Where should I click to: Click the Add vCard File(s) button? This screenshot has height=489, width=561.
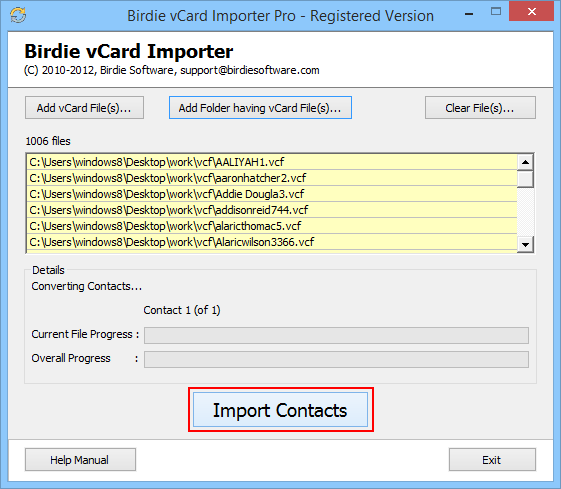point(84,108)
